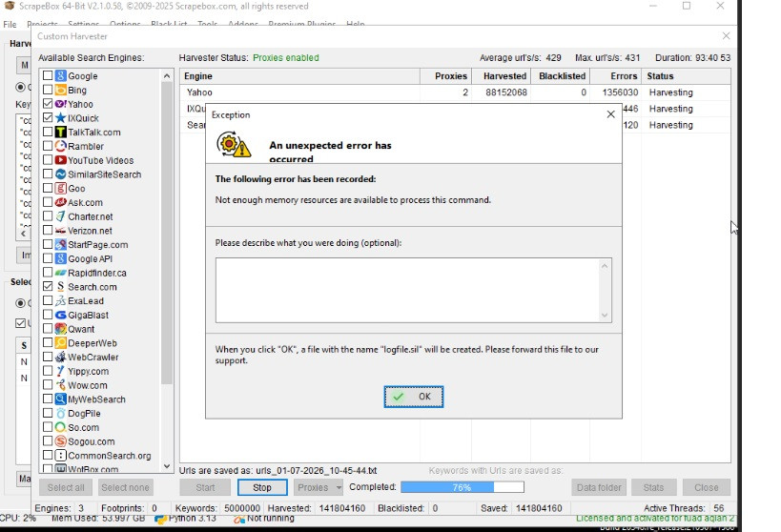Screen dimensions: 781x532
Task: Click the GigaBlast engine icon
Action: (x=61, y=315)
